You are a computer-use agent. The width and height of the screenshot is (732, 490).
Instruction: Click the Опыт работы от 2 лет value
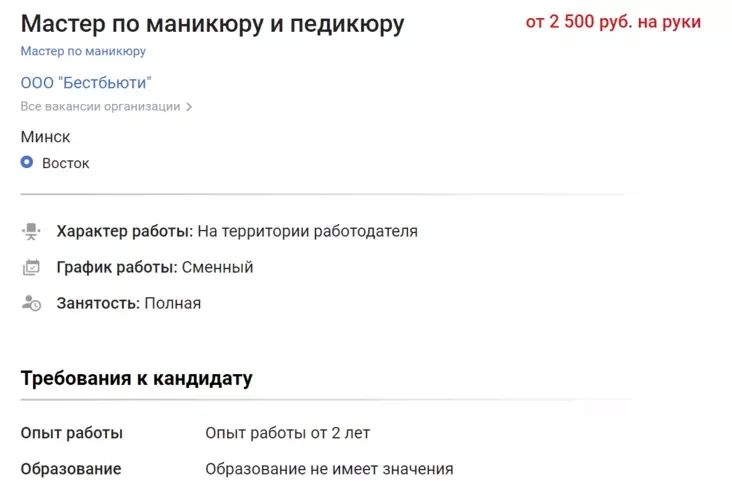pos(288,434)
